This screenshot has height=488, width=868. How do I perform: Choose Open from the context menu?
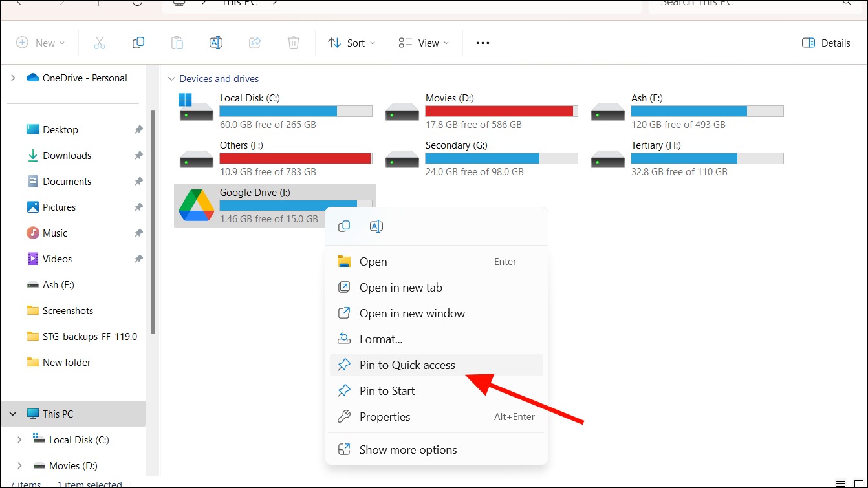pyautogui.click(x=436, y=262)
